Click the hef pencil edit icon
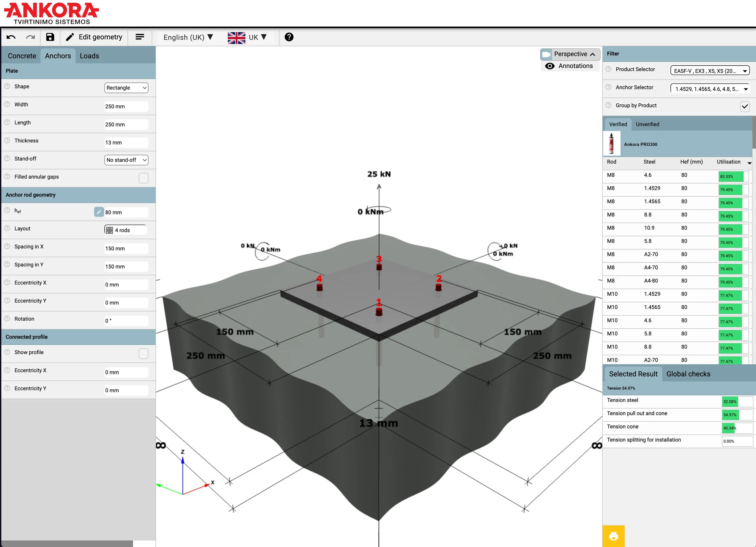Image resolution: width=756 pixels, height=547 pixels. click(99, 212)
